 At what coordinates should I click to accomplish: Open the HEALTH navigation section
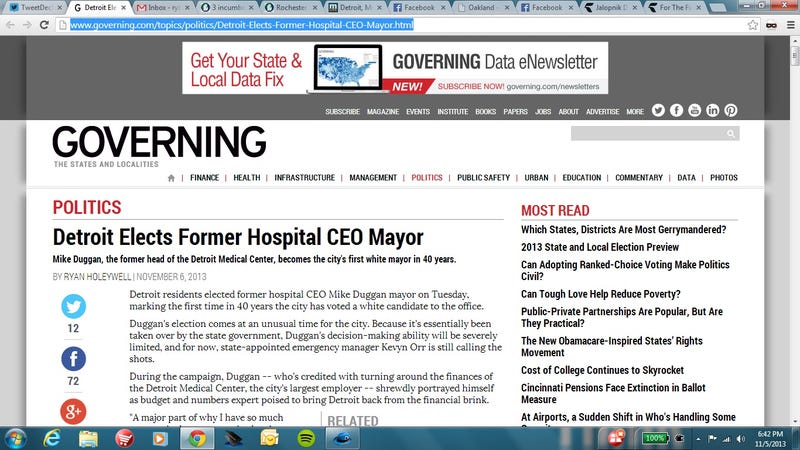(247, 178)
